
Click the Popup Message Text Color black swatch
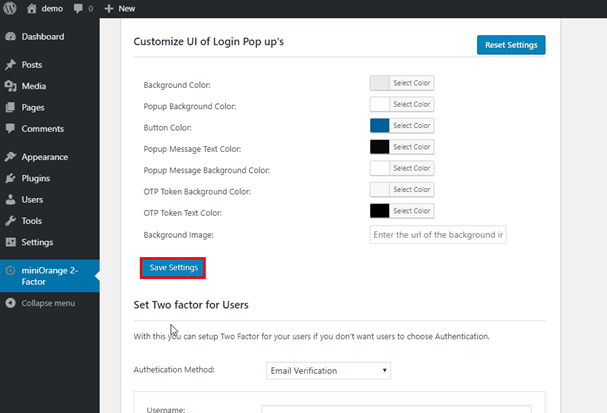click(380, 147)
